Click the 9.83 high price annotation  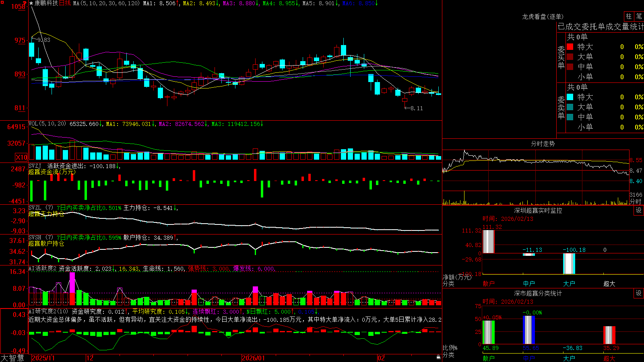coord(44,40)
